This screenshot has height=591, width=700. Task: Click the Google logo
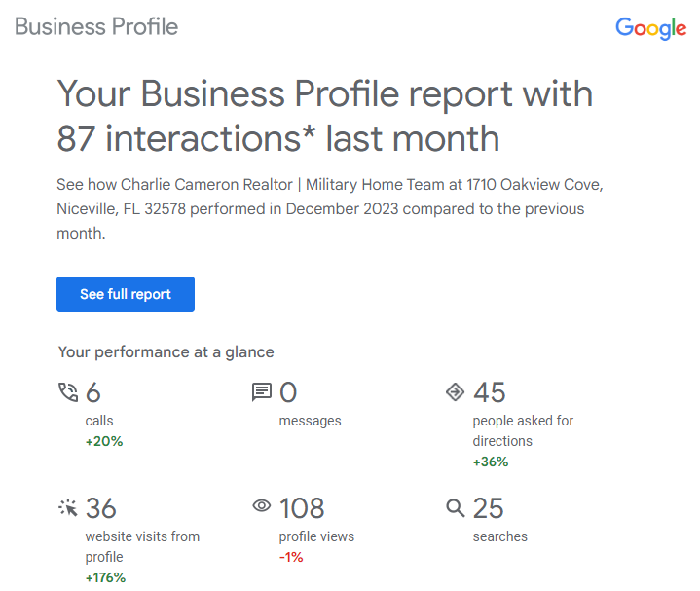pos(650,28)
